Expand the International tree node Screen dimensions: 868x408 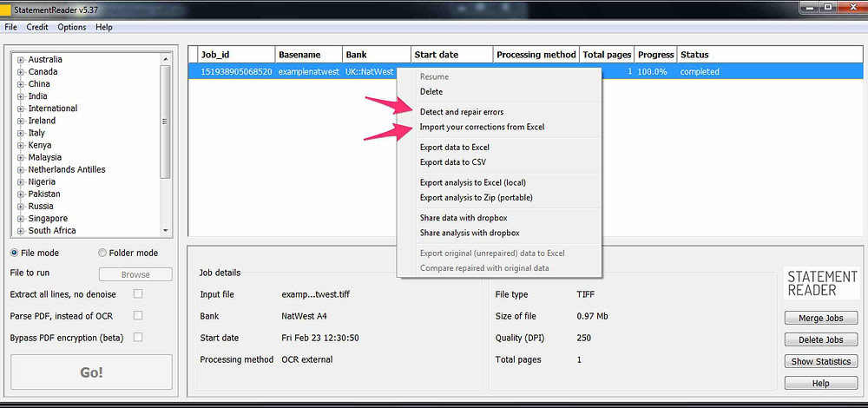click(x=21, y=109)
